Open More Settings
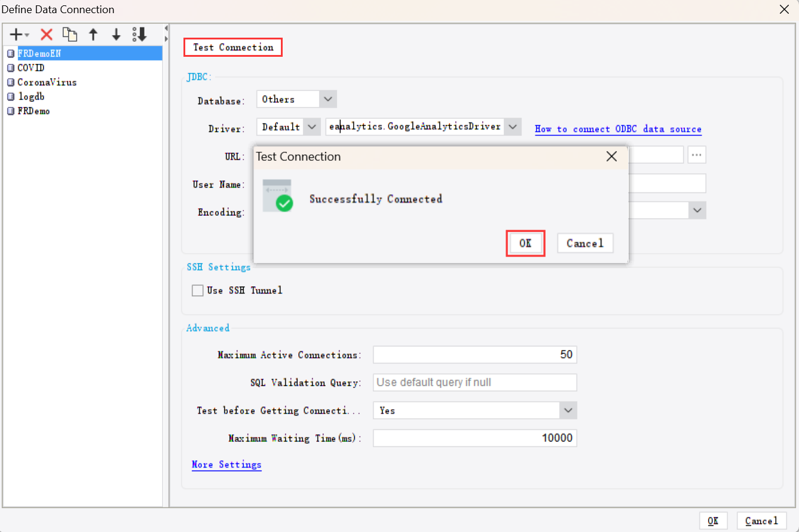 point(226,464)
